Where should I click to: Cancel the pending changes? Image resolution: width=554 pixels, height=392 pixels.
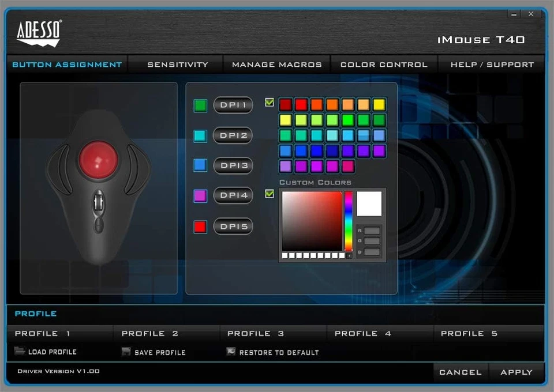tap(461, 372)
